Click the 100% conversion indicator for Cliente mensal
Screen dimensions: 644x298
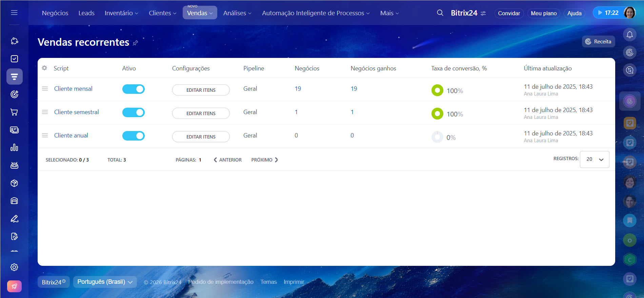pos(437,90)
